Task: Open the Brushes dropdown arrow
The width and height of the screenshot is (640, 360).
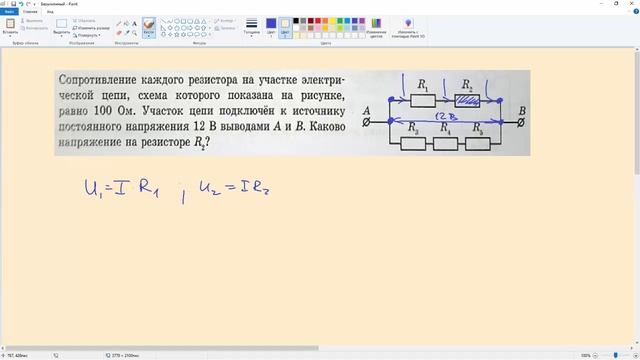Action: (x=149, y=36)
